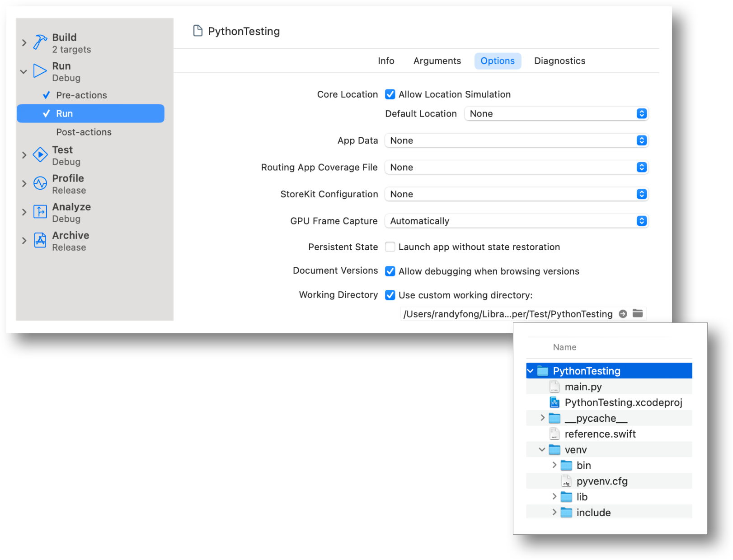Click the Archive icon in sidebar
The width and height of the screenshot is (733, 560).
click(40, 240)
